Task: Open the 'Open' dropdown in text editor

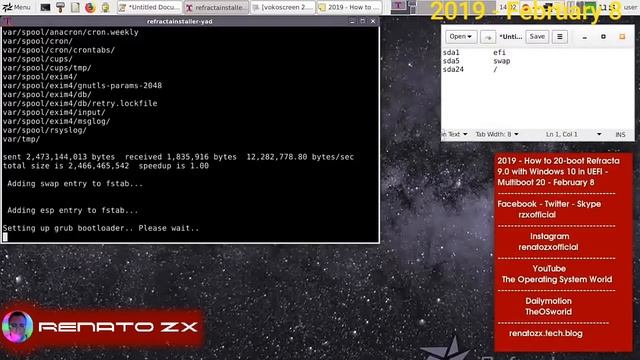Action: tap(460, 37)
